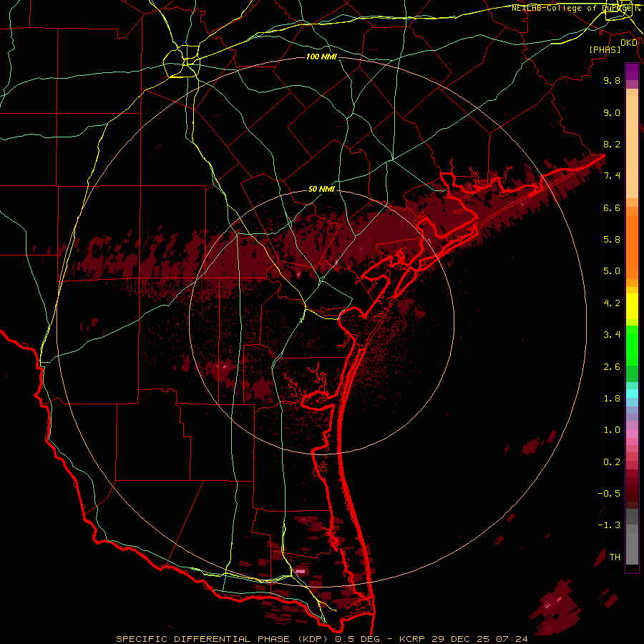
Task: Select the 0.2 scale label
Action: click(612, 462)
